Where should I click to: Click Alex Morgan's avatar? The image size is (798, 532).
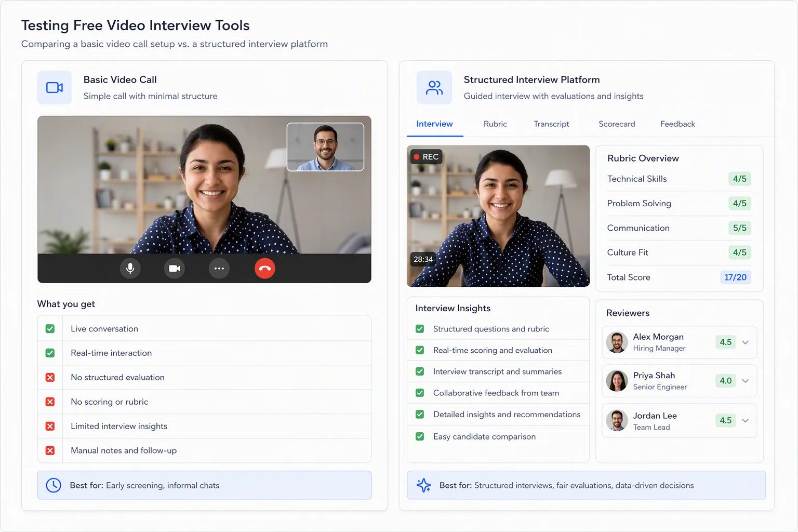[x=617, y=342]
